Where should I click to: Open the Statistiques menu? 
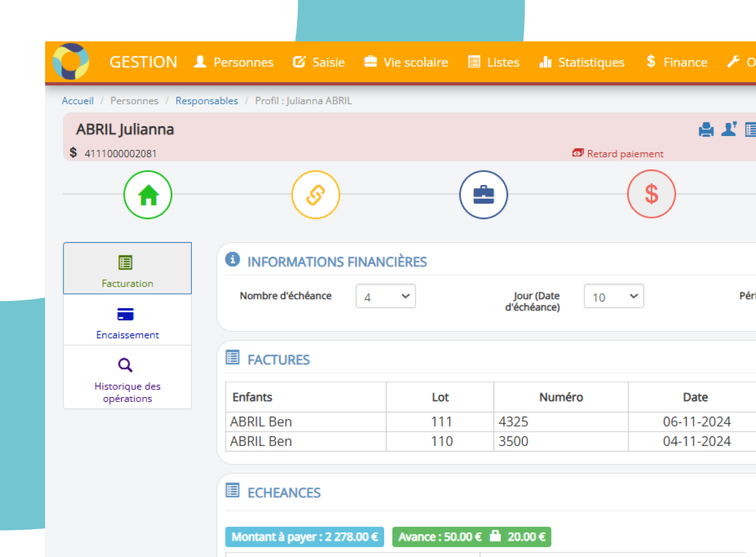pos(582,62)
